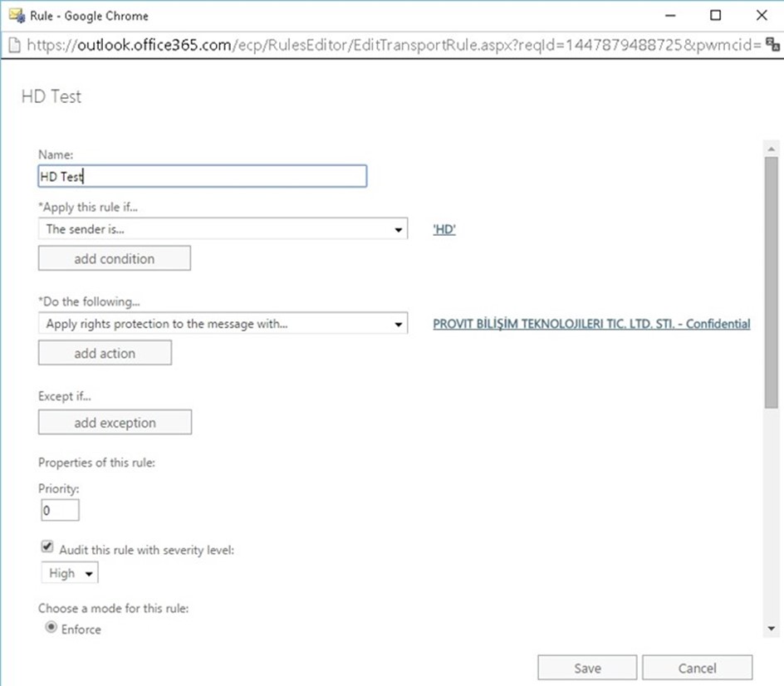The height and width of the screenshot is (686, 784).
Task: Click the Rule window mail icon
Action: pos(17,16)
